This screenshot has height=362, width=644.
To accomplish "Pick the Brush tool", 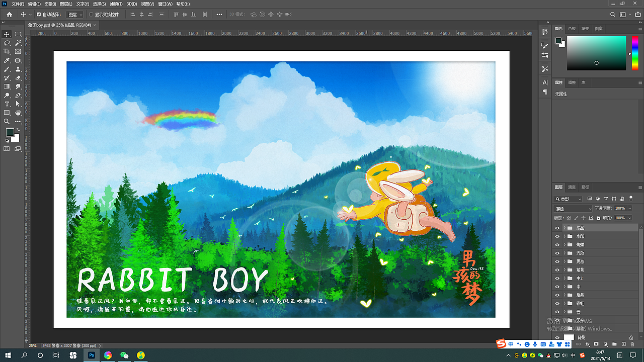I will [x=6, y=69].
